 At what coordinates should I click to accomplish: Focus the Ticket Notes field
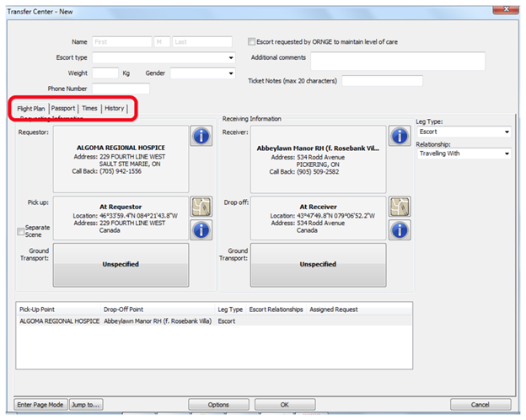pos(383,81)
